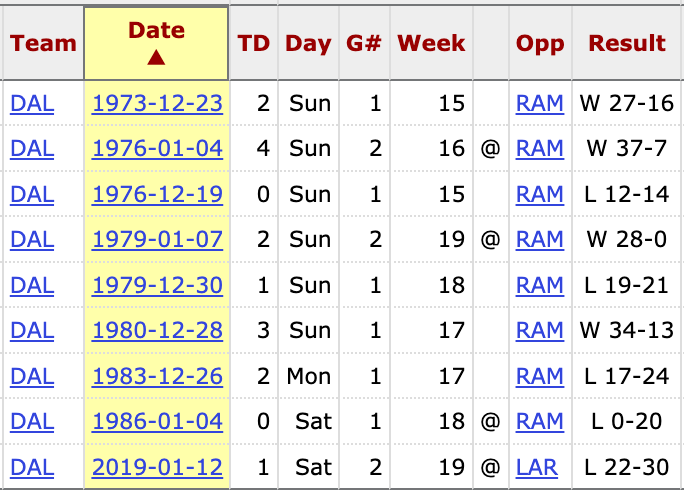
Task: Select result cell 'L 19-21'
Action: pyautogui.click(x=627, y=285)
